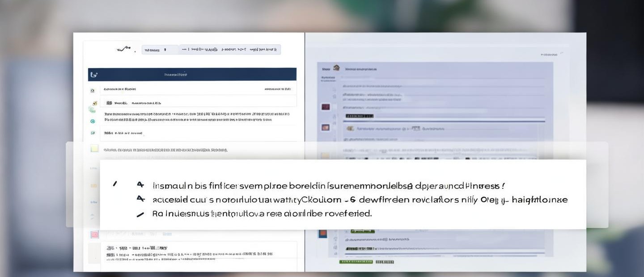Click the overlay line starting "Ra lnuesınus"
The height and width of the screenshot is (277, 644).
coord(262,214)
